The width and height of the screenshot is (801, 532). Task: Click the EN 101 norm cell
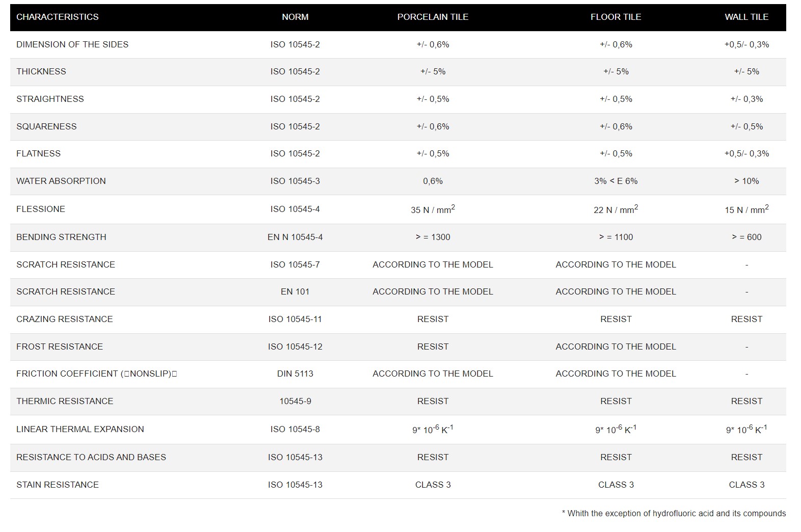[x=295, y=291]
